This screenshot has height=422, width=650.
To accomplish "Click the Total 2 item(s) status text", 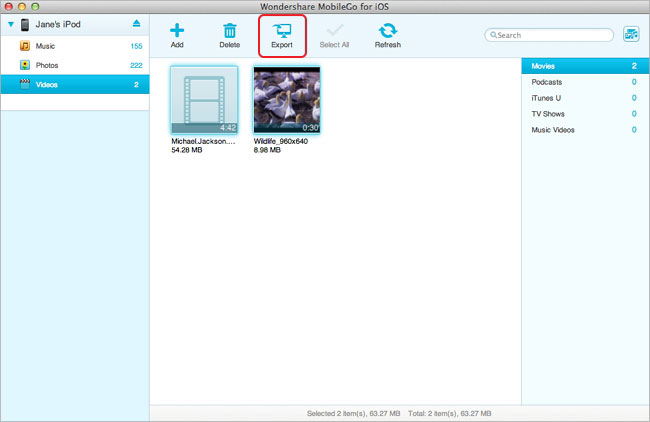I will click(x=450, y=413).
